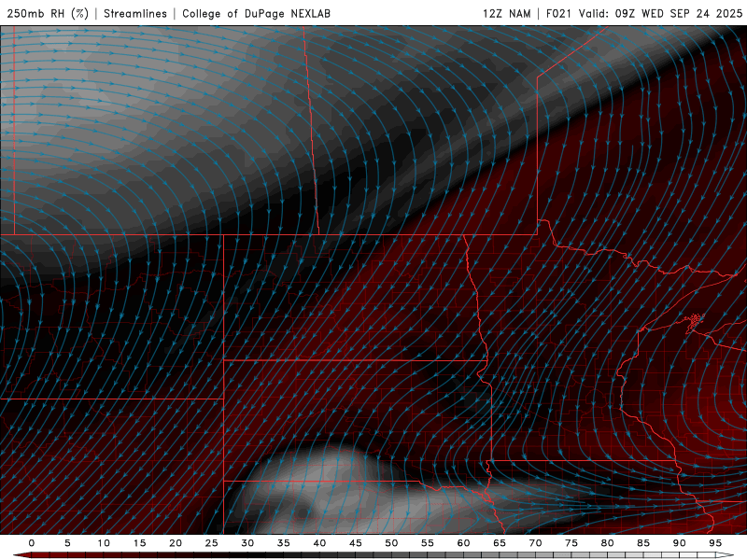Screen dimensions: 747x560
Task: Click the 75 value on the color scale
Action: [x=571, y=543]
